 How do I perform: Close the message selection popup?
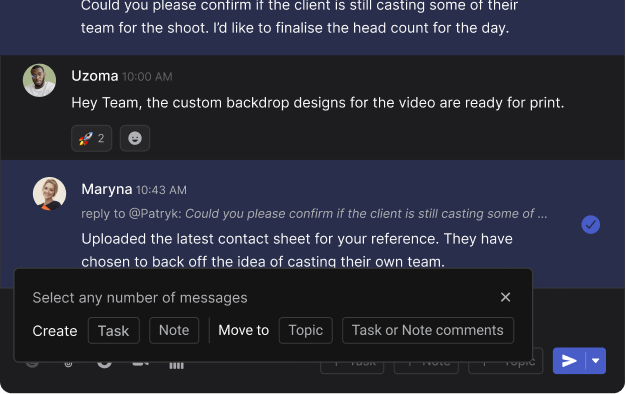[x=505, y=297]
